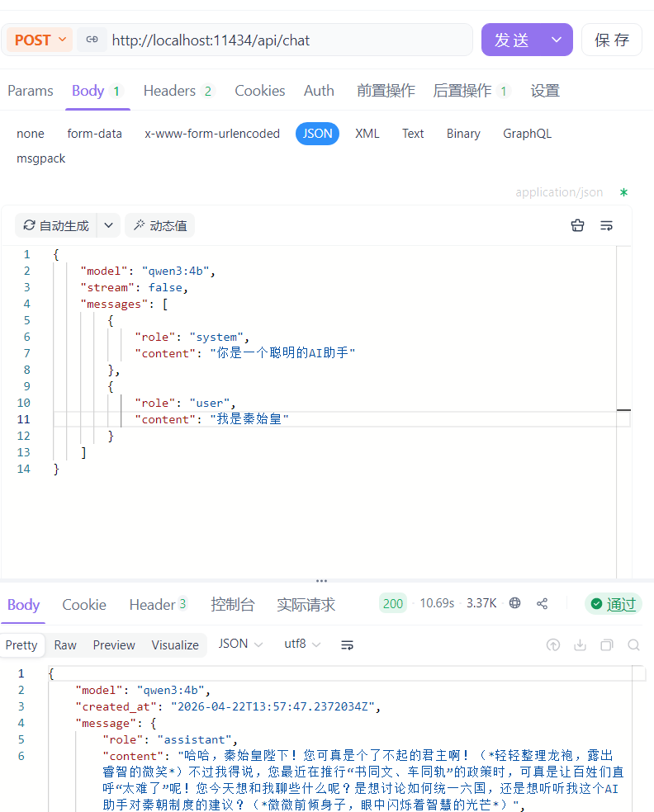Viewport: 654px width, 812px height.
Task: Click the format/beautify JSON icon
Action: tap(577, 225)
